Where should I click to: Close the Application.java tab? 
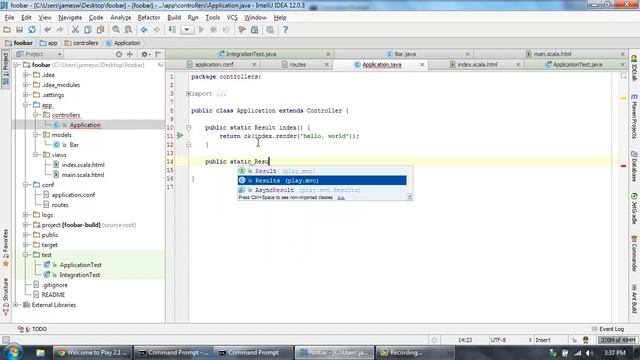pyautogui.click(x=422, y=65)
